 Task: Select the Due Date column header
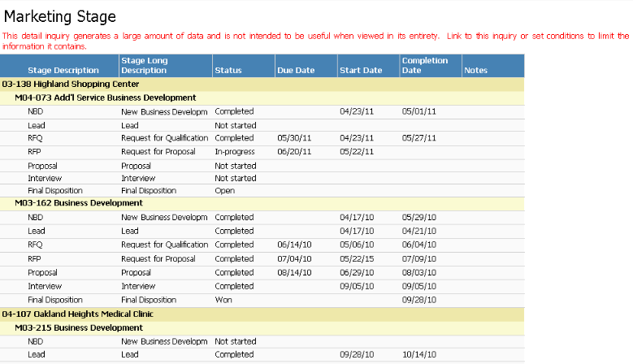coord(295,71)
